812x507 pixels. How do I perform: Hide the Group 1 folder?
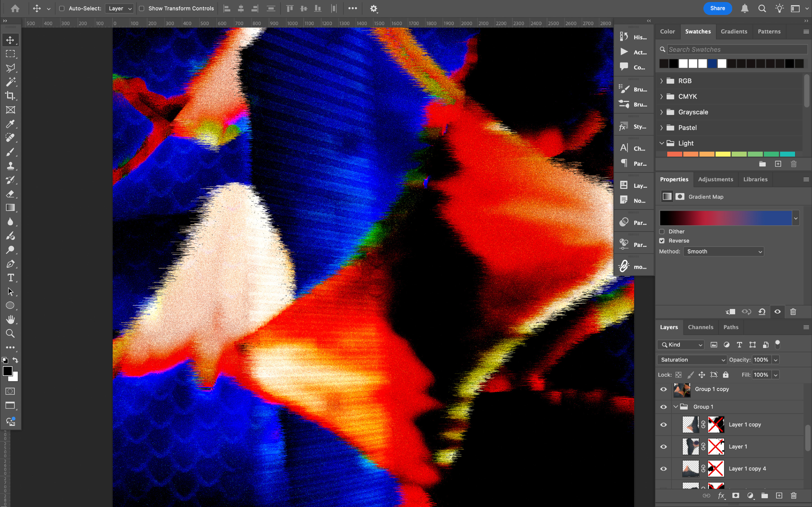pos(664,407)
